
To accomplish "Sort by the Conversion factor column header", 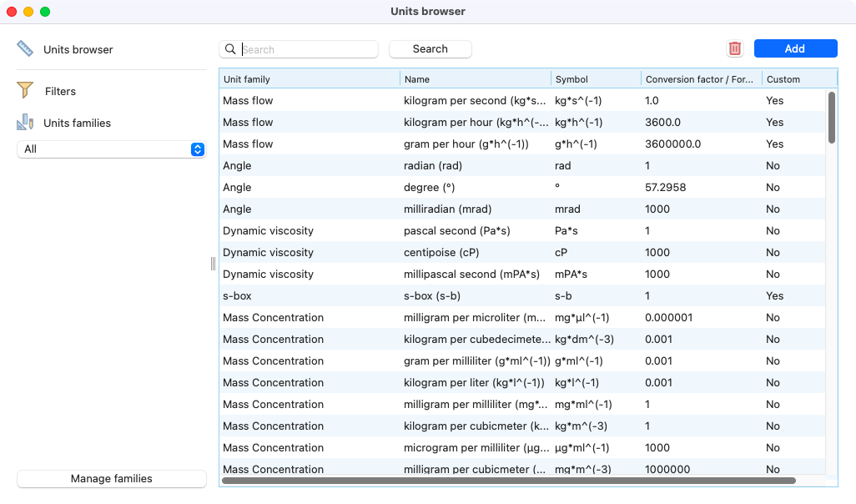I will (x=701, y=79).
